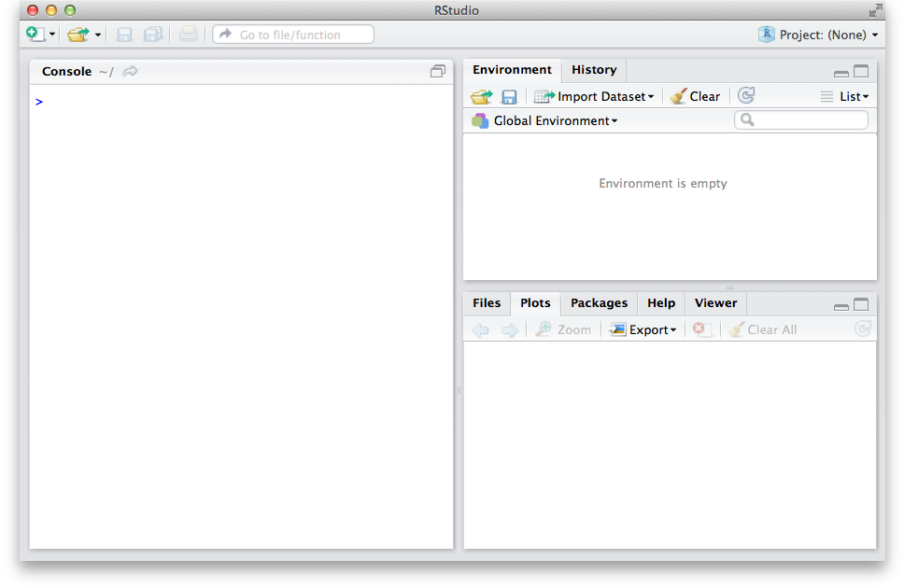
Task: Restore the Console pane size
Action: 438,71
